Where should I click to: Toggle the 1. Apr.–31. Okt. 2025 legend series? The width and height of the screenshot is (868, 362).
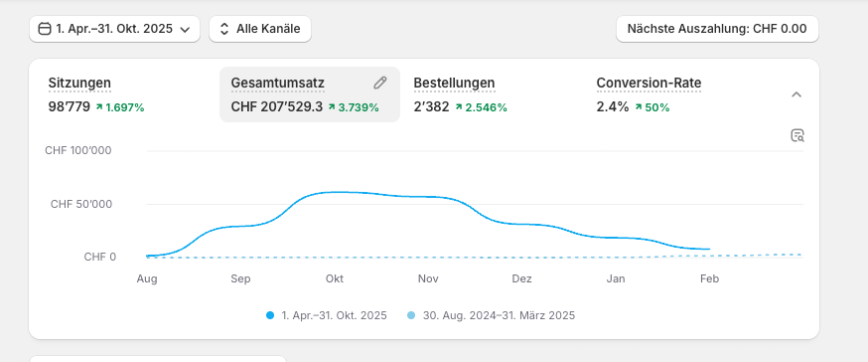pyautogui.click(x=327, y=315)
